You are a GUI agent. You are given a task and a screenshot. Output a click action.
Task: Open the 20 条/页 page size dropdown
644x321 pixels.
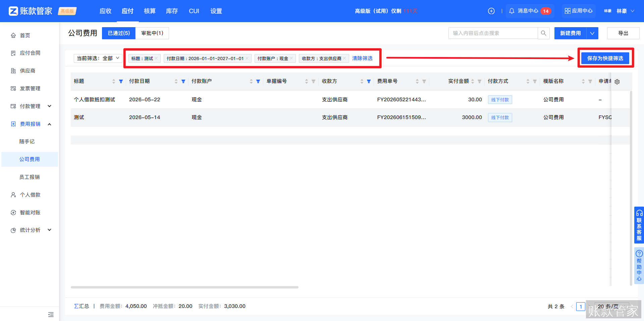611,307
